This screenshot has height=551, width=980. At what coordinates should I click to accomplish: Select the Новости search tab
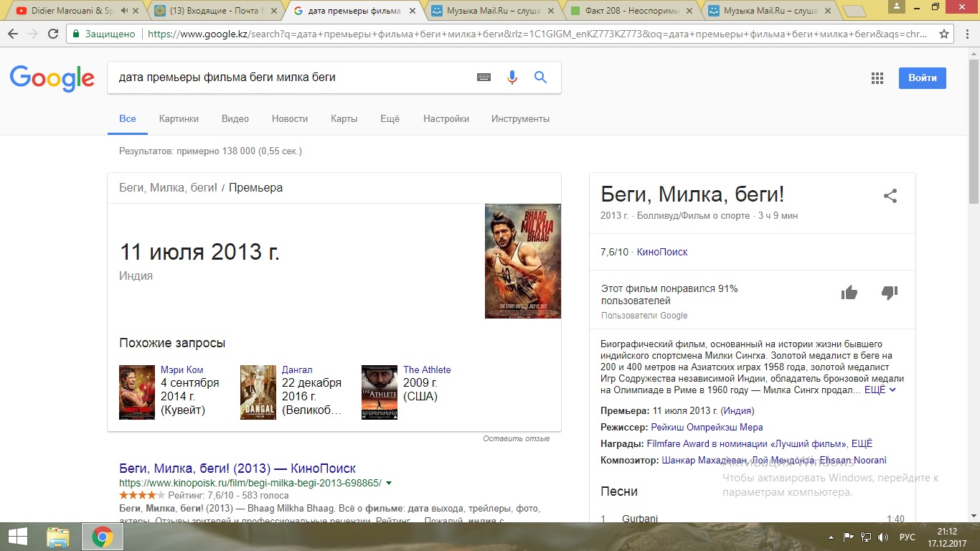pyautogui.click(x=290, y=118)
